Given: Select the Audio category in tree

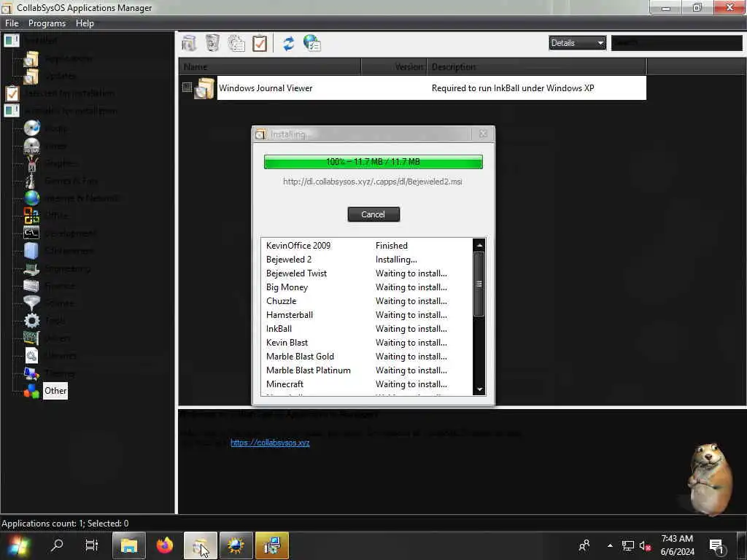Looking at the screenshot, I should click(46, 128).
